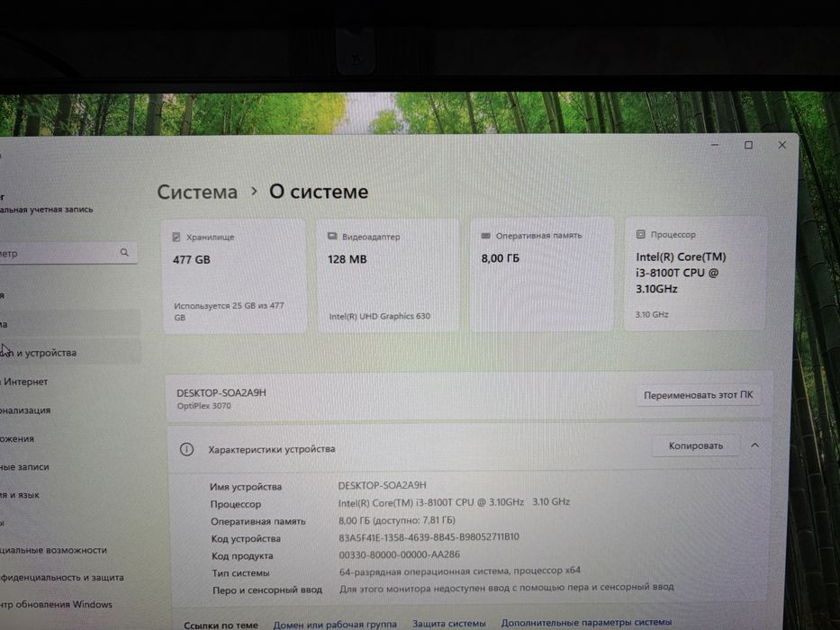Click Имя устройства value DESKTOP-SOA2A9H

[382, 485]
